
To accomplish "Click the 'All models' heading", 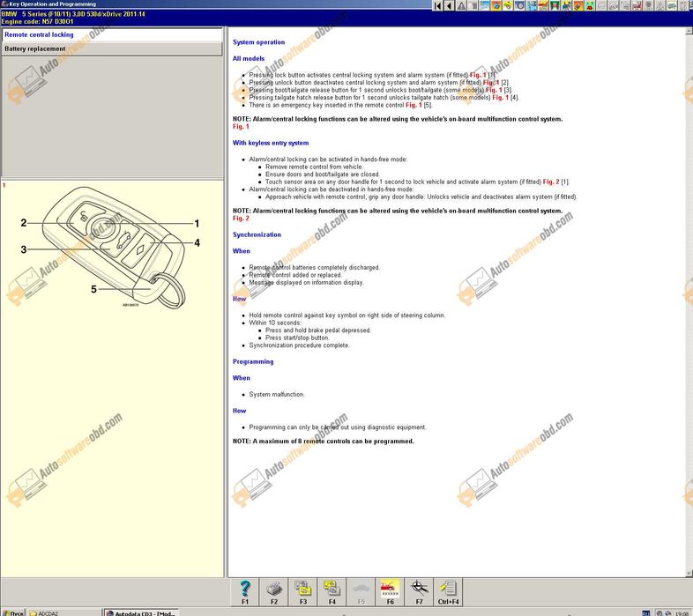I will click(x=249, y=58).
